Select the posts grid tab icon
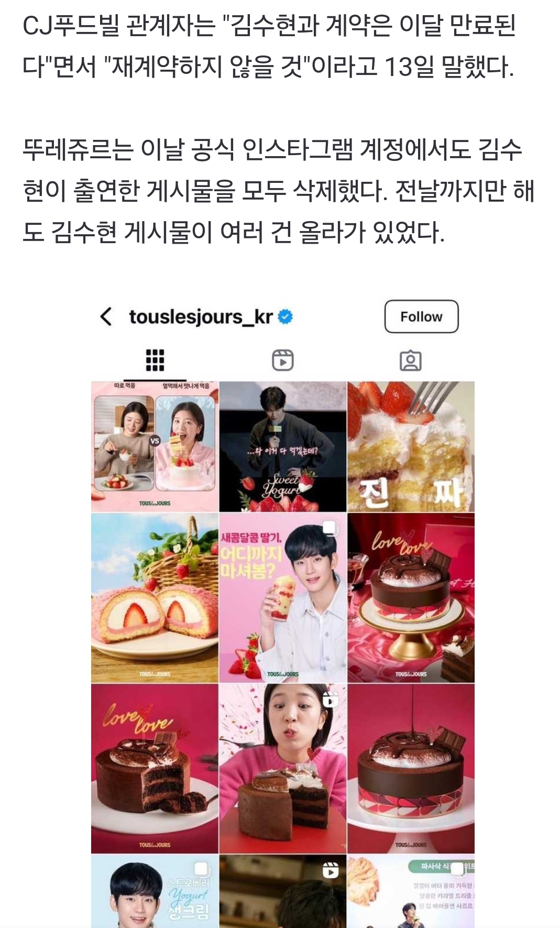 [x=155, y=361]
